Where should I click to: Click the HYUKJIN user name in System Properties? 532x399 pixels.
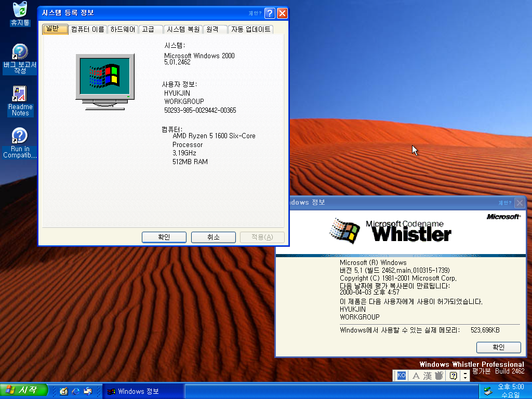click(177, 93)
